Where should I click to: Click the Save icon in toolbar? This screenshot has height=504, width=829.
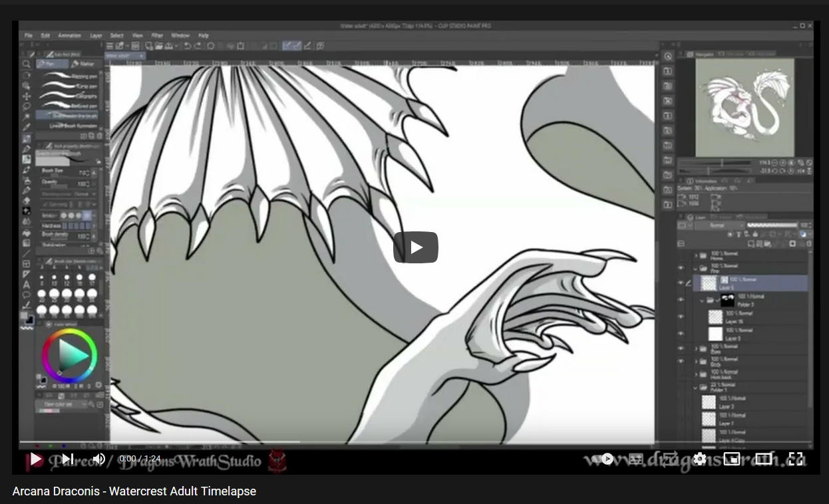(x=168, y=46)
